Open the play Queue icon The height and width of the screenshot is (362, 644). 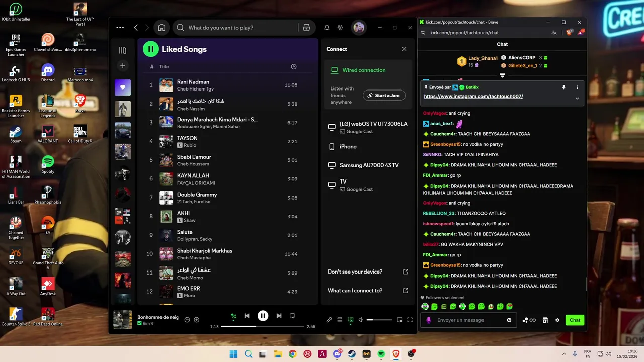coord(340,320)
